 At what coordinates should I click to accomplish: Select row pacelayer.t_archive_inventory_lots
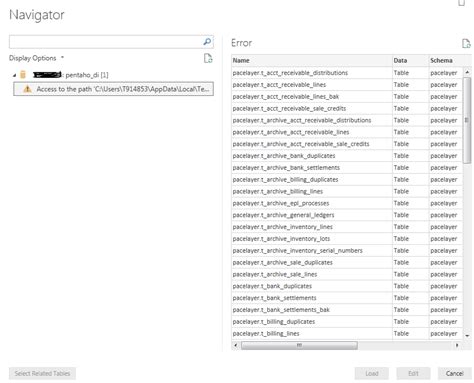tap(347, 239)
